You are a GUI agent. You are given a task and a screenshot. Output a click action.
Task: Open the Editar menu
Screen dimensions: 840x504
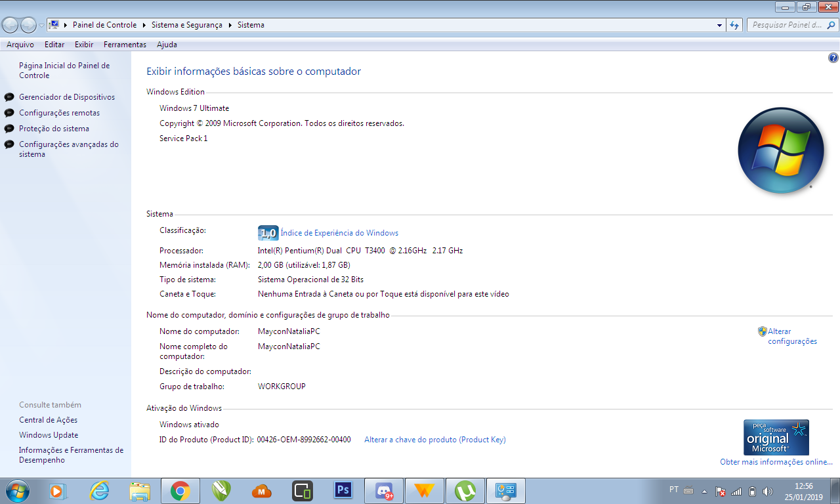click(54, 45)
